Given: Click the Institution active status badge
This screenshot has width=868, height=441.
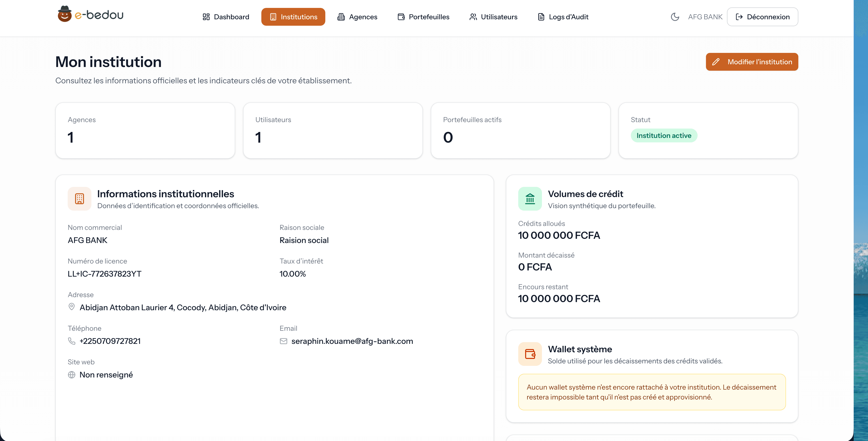Looking at the screenshot, I should pyautogui.click(x=664, y=135).
